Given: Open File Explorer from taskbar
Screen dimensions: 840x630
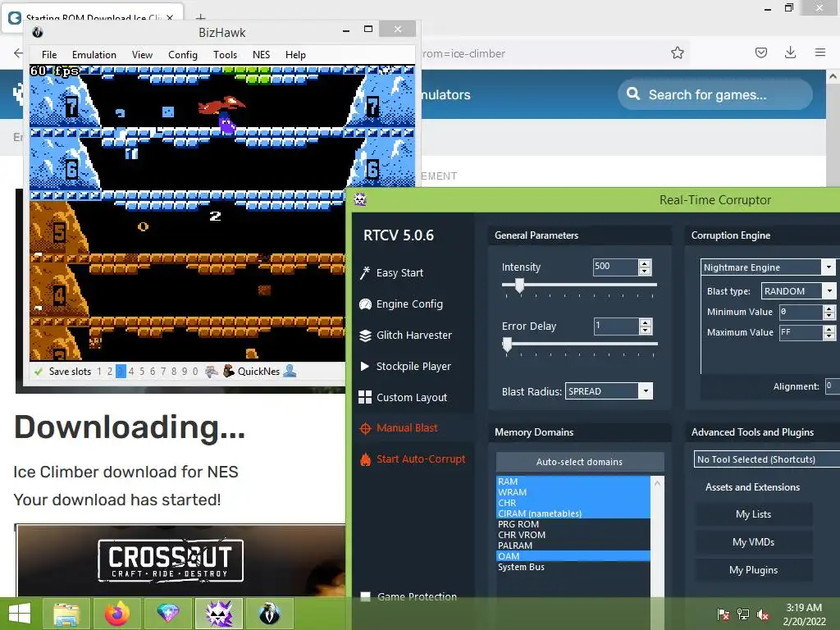Looking at the screenshot, I should click(66, 614).
